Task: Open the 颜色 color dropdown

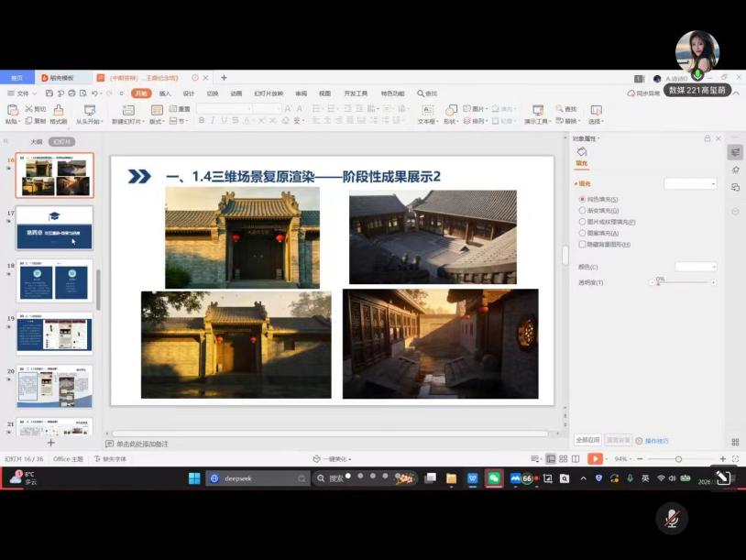Action: [x=695, y=267]
